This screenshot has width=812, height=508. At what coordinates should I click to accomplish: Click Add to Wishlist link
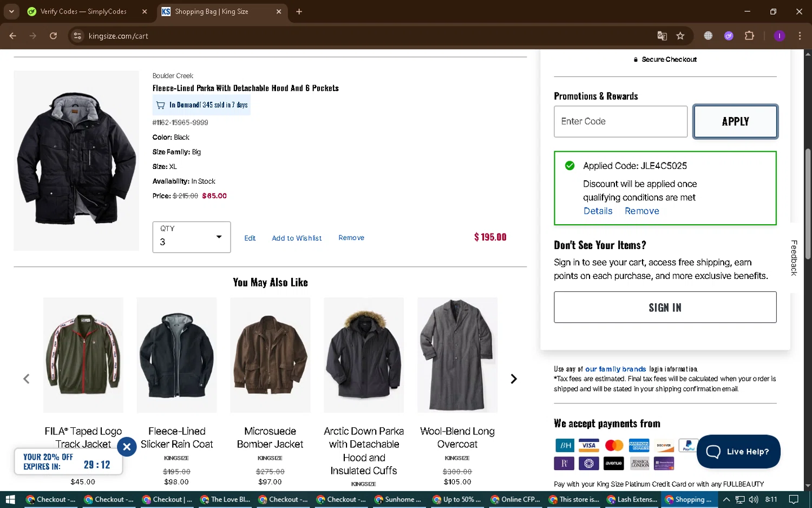297,238
